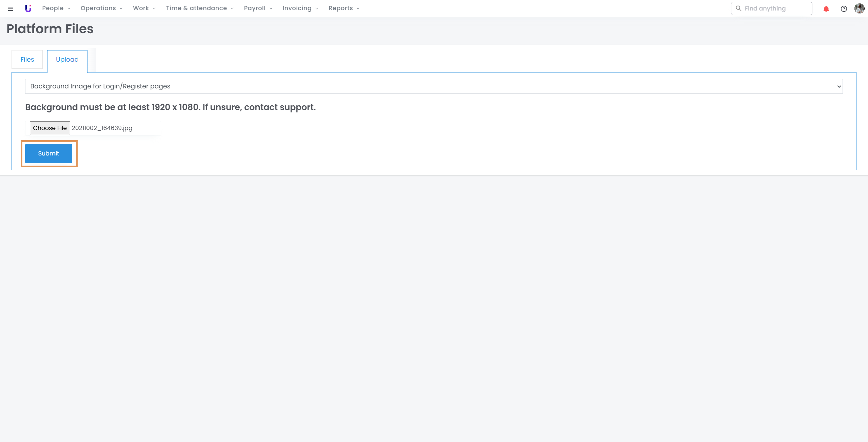
Task: Expand the People menu
Action: coord(56,8)
